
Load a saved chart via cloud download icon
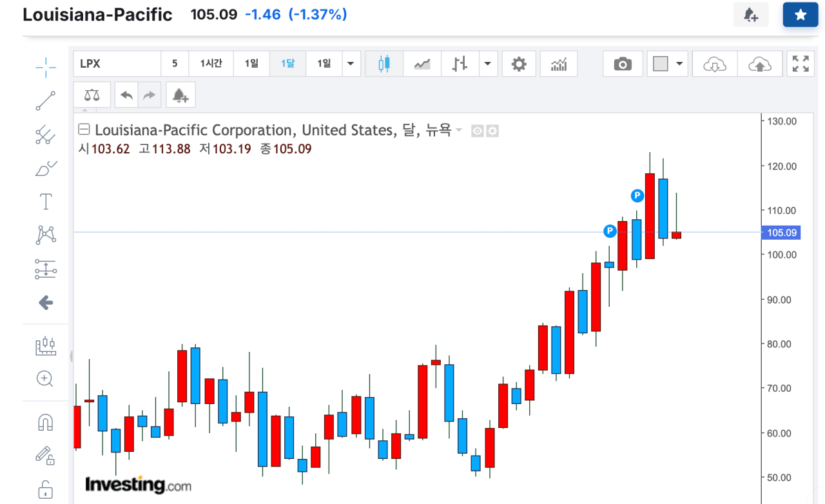pos(714,64)
